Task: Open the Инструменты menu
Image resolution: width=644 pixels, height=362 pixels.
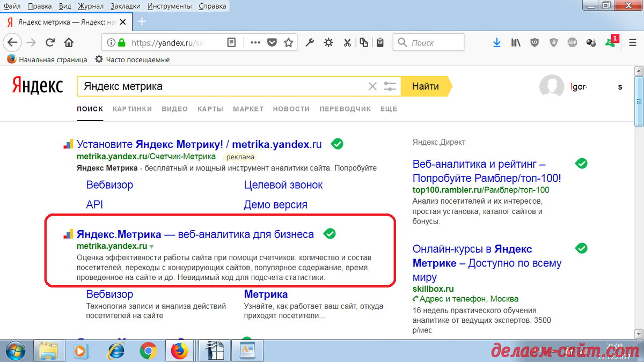Action: coord(169,6)
